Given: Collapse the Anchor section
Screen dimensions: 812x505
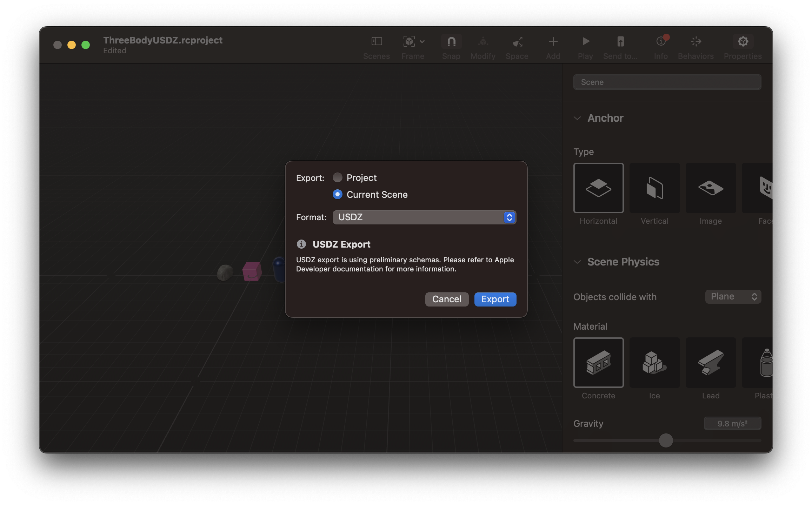Looking at the screenshot, I should pyautogui.click(x=577, y=118).
